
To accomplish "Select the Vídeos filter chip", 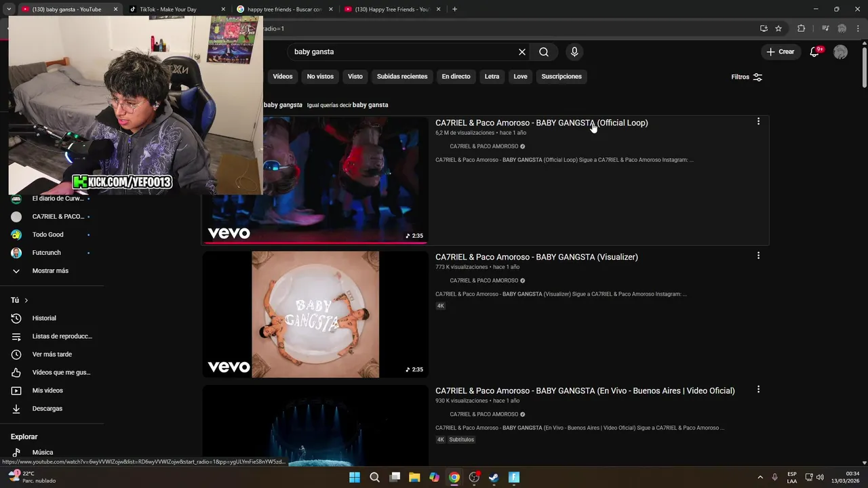I will [283, 77].
